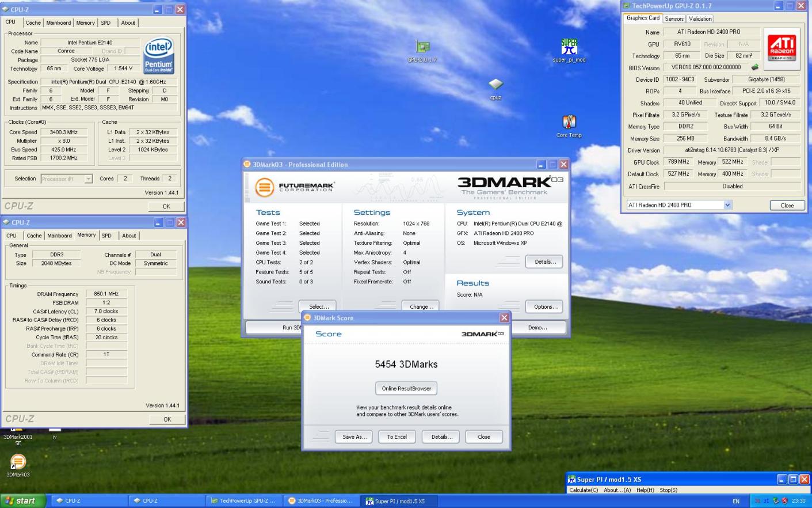Open the GPU-Z.0.1.7 desktop icon
Screen dimensions: 812x508
422,47
